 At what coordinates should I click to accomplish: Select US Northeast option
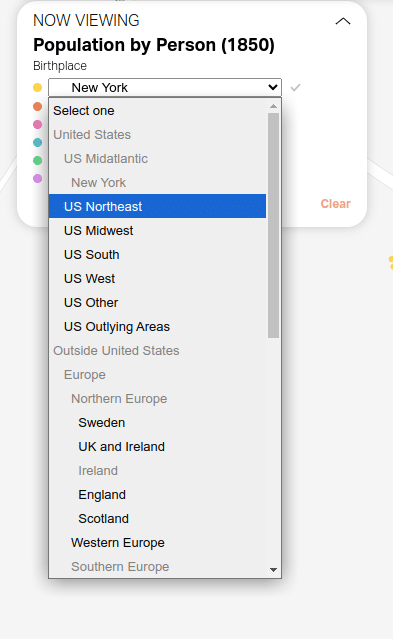pyautogui.click(x=157, y=206)
